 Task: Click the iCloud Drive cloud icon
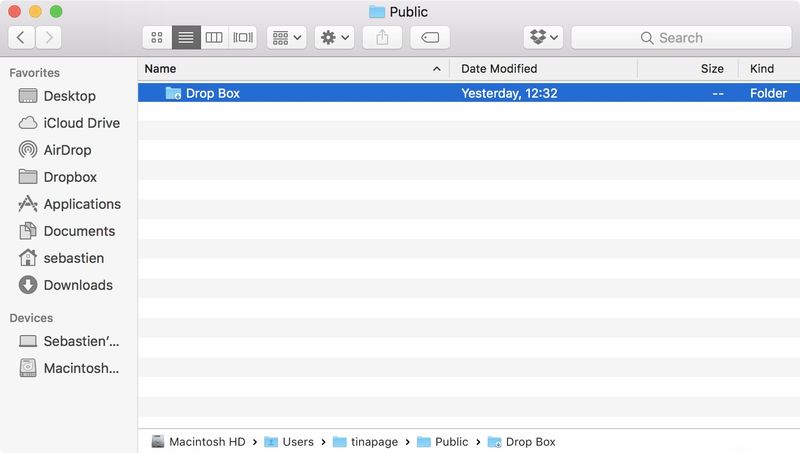(x=28, y=123)
